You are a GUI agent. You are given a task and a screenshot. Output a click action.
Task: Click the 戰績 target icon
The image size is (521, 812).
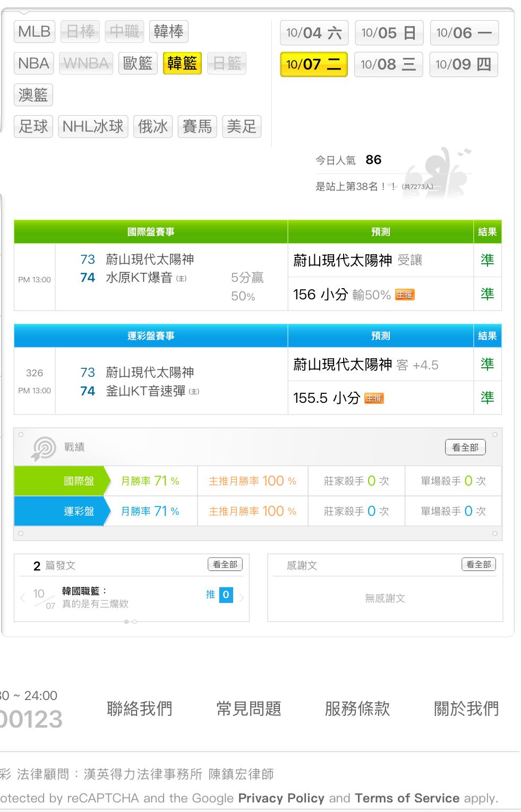click(44, 448)
